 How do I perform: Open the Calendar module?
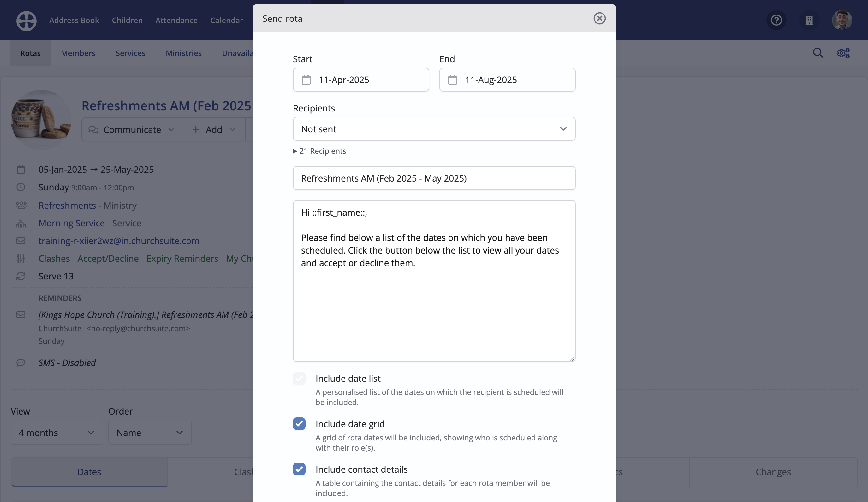pyautogui.click(x=227, y=20)
